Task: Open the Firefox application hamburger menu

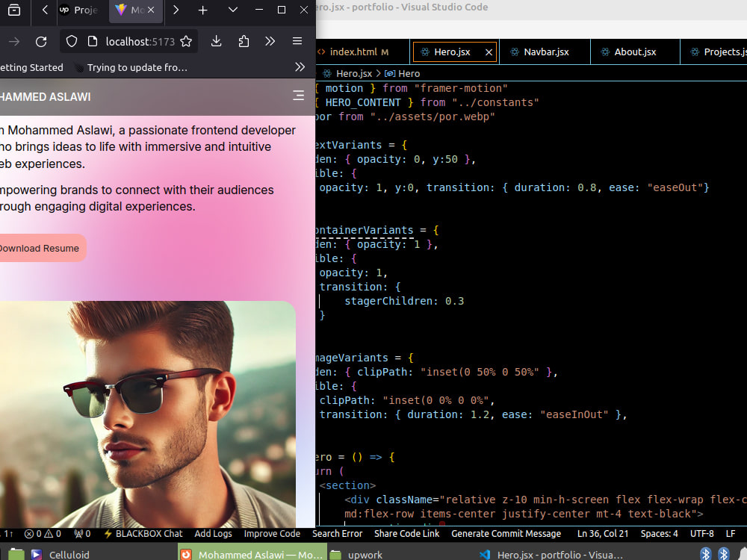Action: 297,41
